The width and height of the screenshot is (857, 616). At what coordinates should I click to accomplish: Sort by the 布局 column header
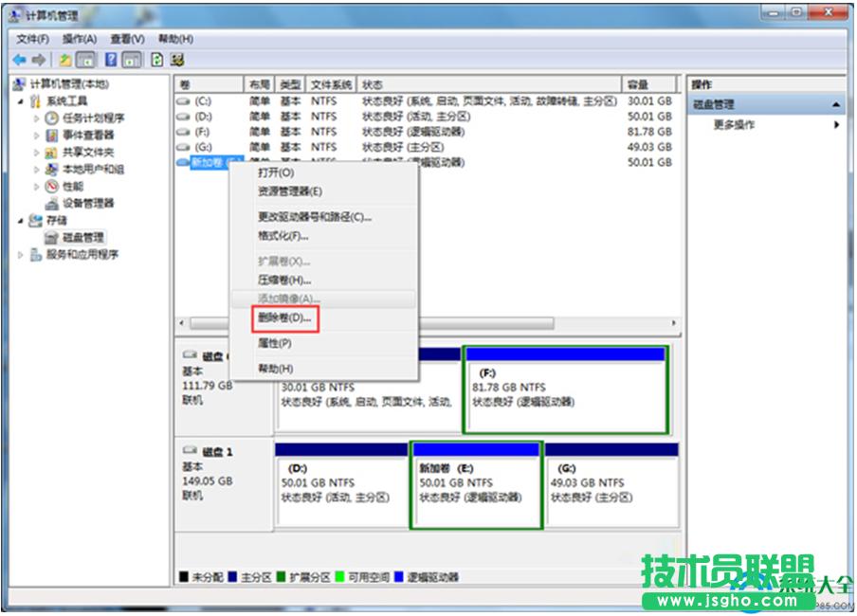pos(260,84)
